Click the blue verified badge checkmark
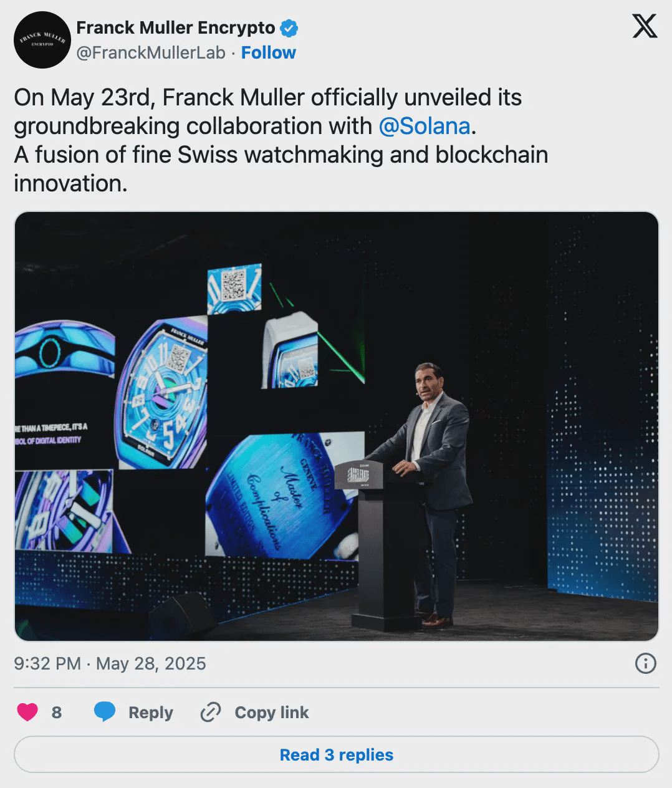The width and height of the screenshot is (672, 788). click(289, 28)
